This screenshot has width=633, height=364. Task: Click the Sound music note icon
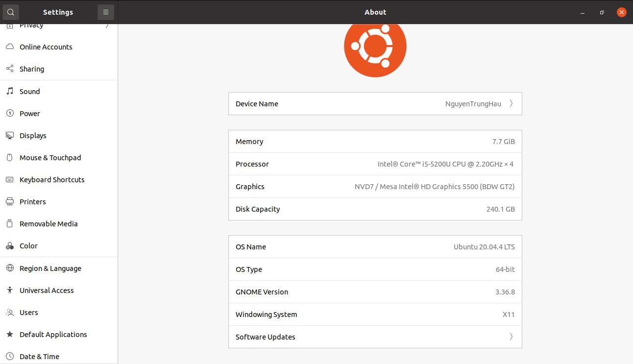(10, 92)
